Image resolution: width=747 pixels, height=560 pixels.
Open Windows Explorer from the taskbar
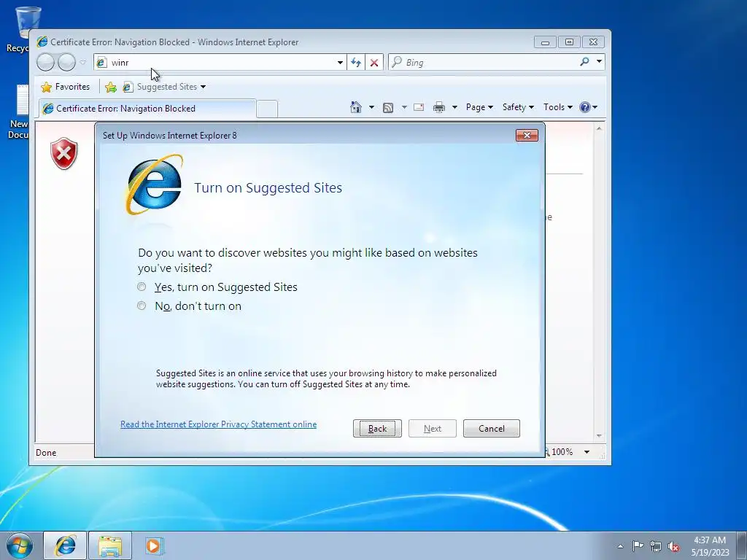pos(110,545)
